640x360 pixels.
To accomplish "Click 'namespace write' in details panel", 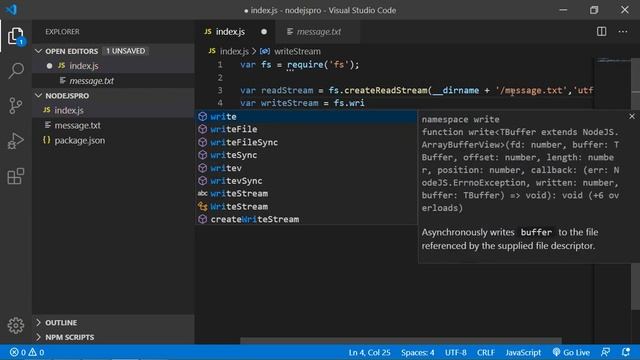I will [460, 120].
